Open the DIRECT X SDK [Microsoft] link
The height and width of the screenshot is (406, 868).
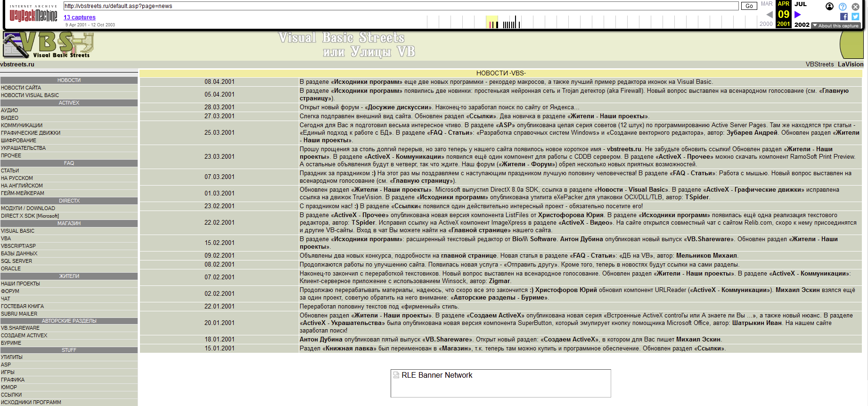(x=30, y=216)
